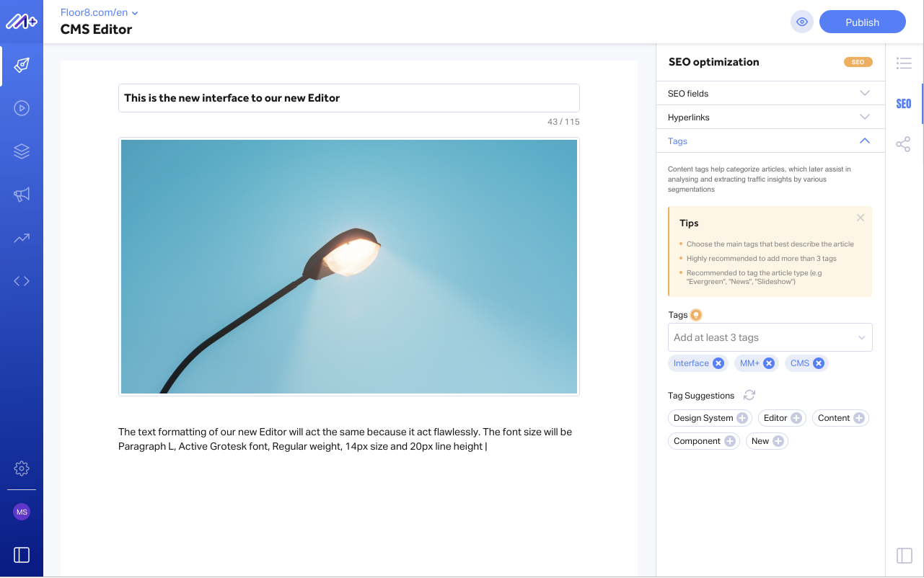Image resolution: width=924 pixels, height=578 pixels.
Task: Open the video play icon in sidebar
Action: click(22, 109)
